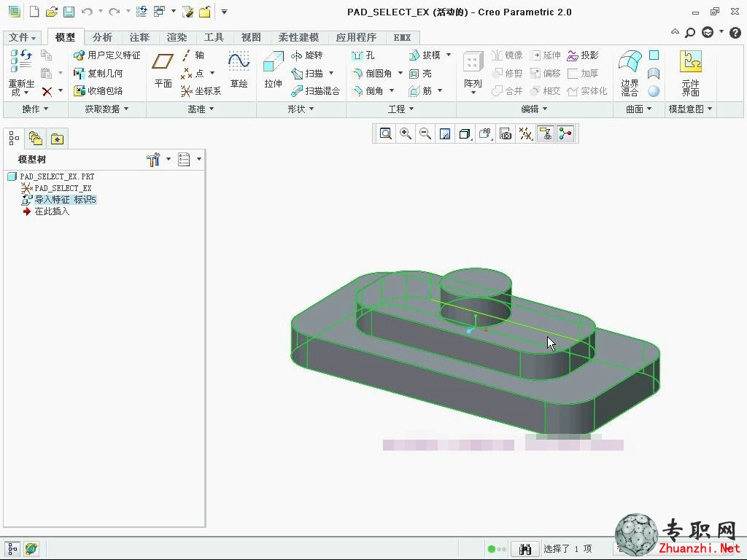747x560 pixels.
Task: Open the File (文件) menu
Action: click(x=22, y=37)
